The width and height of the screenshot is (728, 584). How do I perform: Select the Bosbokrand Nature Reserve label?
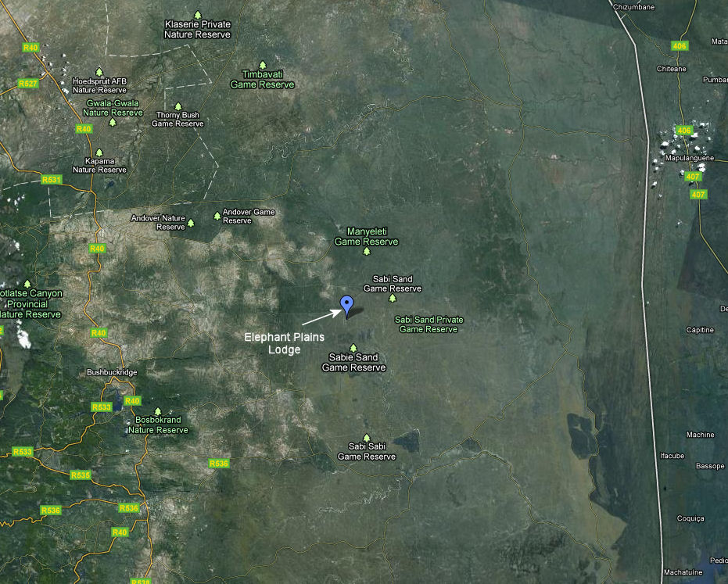158,425
